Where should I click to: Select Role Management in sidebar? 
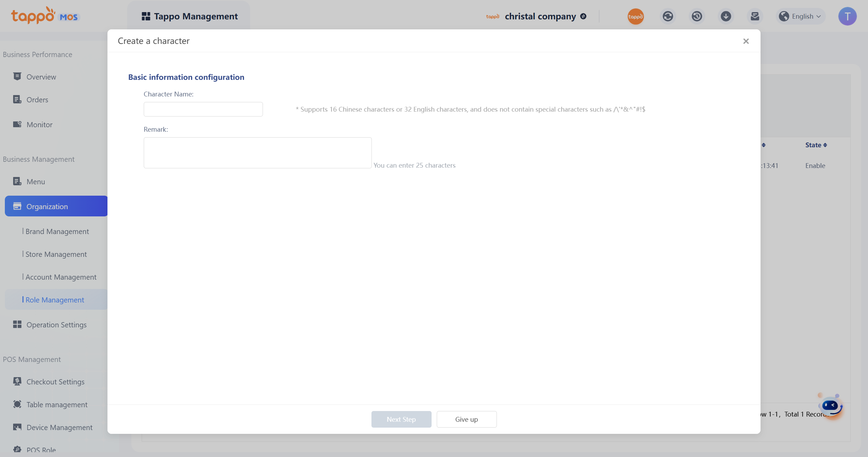[x=55, y=300]
